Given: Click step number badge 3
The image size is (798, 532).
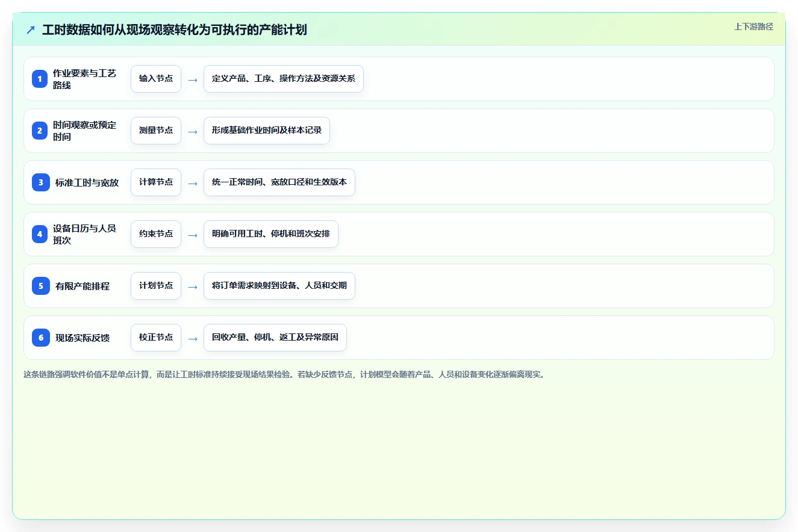Looking at the screenshot, I should tap(41, 182).
